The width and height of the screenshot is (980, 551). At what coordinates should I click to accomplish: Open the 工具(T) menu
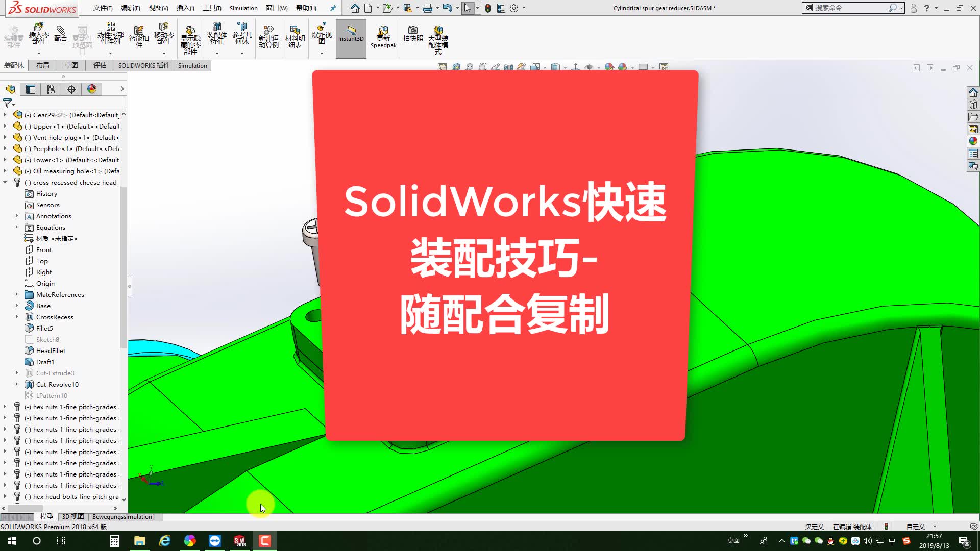212,8
